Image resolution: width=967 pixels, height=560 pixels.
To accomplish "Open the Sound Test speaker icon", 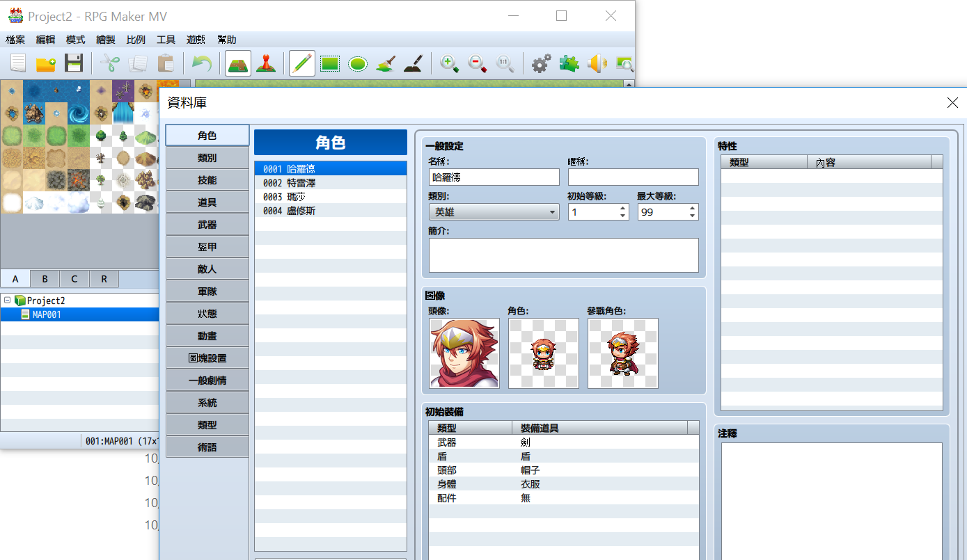I will pos(597,64).
